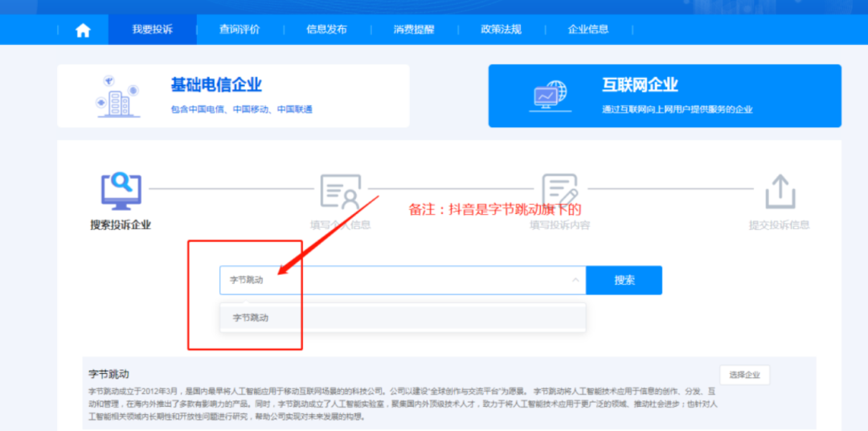Open the 我要投诉 tab

click(152, 30)
